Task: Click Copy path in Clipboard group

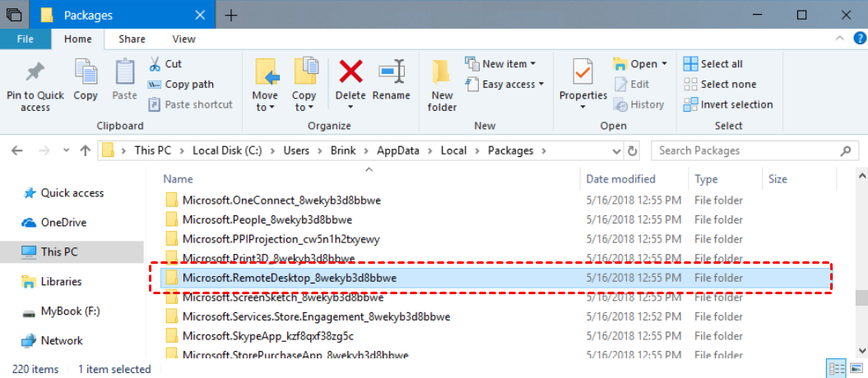Action: click(x=180, y=85)
